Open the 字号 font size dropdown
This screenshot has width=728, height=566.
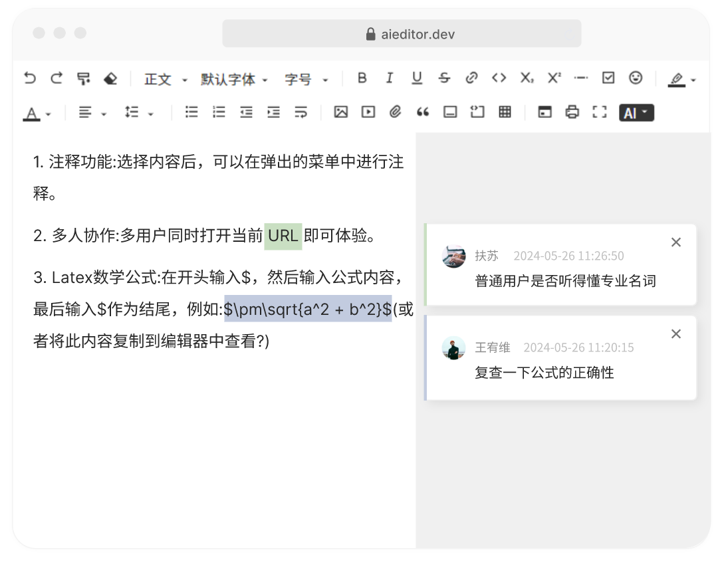click(x=306, y=80)
